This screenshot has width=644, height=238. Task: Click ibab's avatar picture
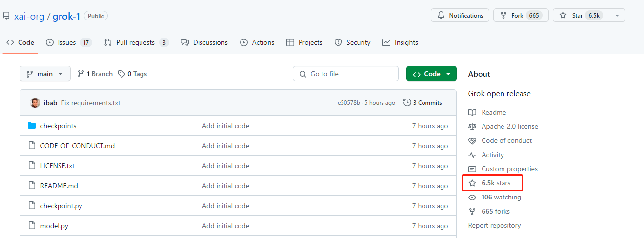pyautogui.click(x=35, y=103)
